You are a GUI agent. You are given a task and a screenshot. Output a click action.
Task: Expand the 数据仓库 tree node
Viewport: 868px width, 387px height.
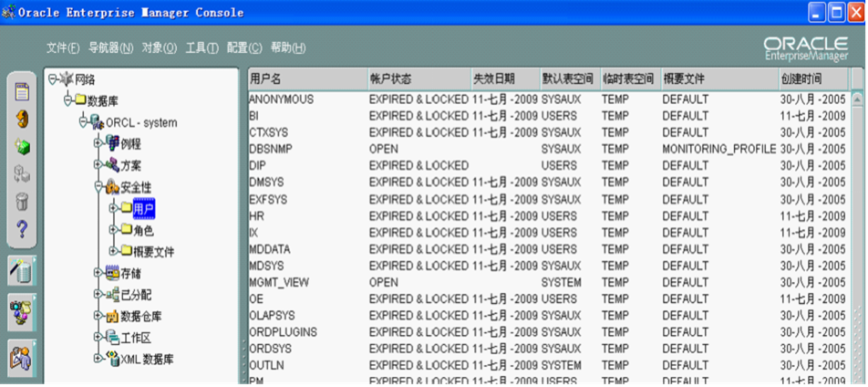98,316
